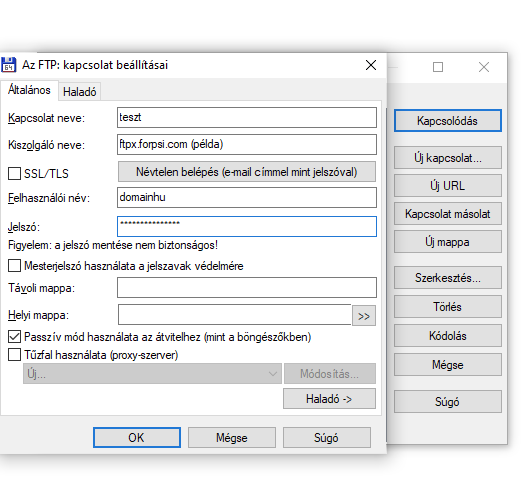
Task: Click the floppy disk icon in title bar
Action: [x=8, y=65]
